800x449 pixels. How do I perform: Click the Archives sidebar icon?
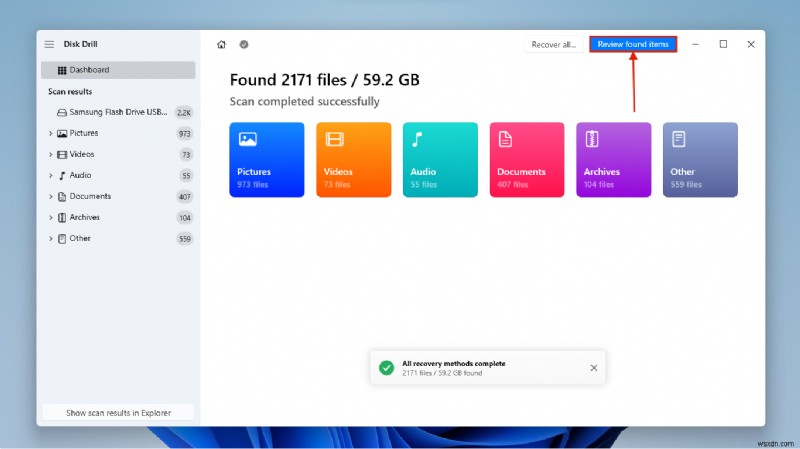(62, 217)
